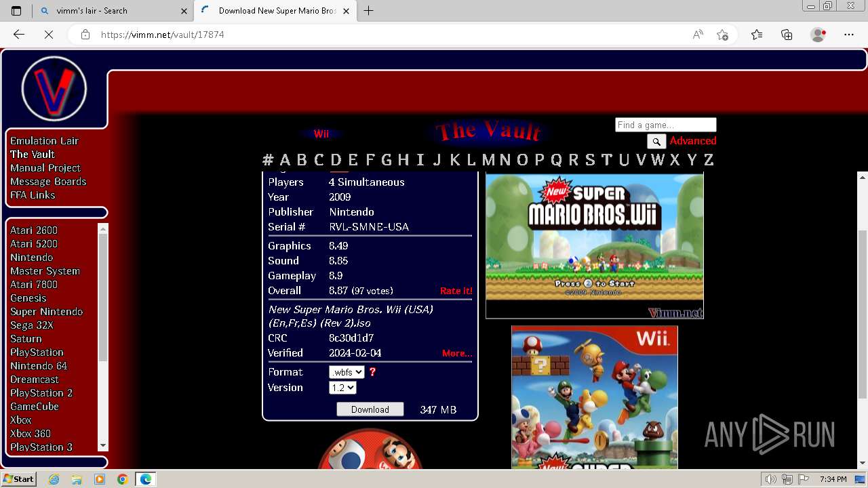Click the More... link
Image resolution: width=868 pixels, height=488 pixels.
tap(457, 353)
